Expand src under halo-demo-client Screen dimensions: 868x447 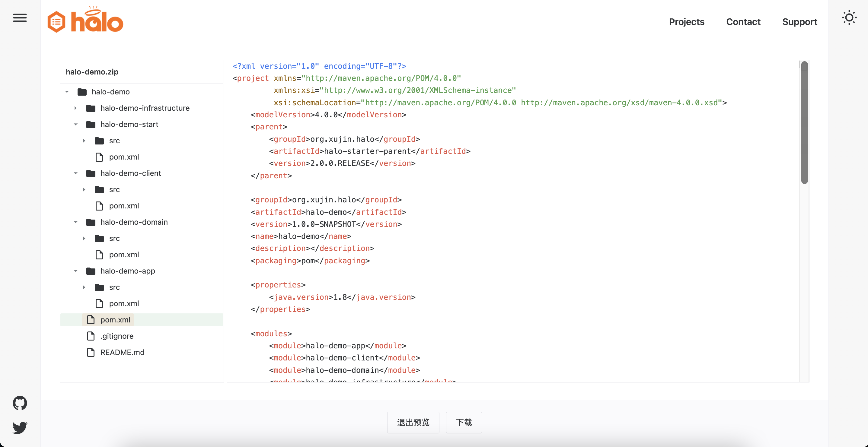84,189
